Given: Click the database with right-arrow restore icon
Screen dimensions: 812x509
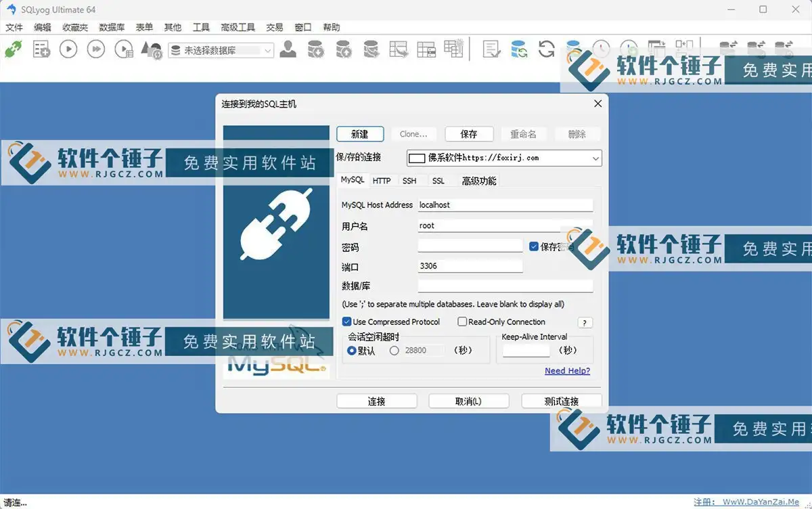Looking at the screenshot, I should click(371, 49).
